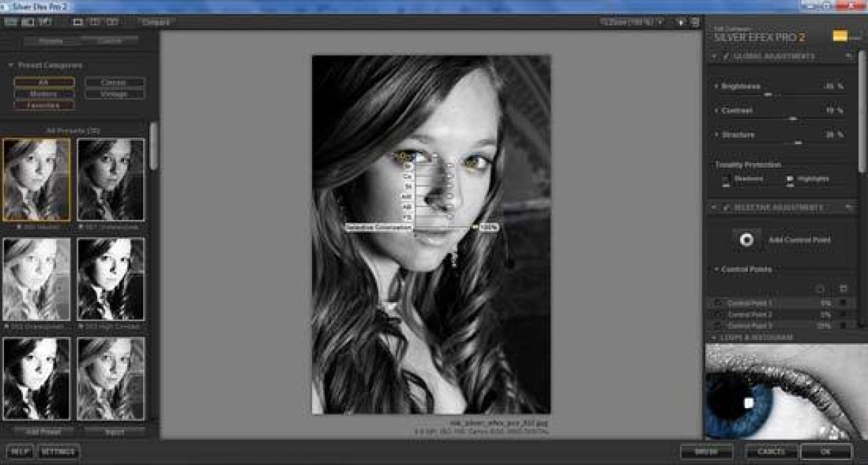Choose the bottom-right preset thumbnail
This screenshot has width=868, height=465.
[111, 378]
